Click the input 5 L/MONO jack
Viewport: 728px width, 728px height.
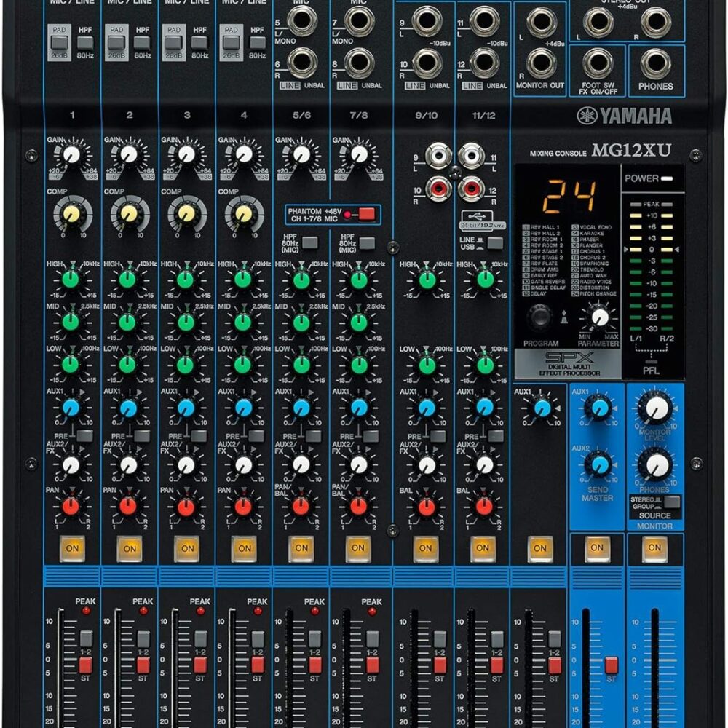[302, 20]
